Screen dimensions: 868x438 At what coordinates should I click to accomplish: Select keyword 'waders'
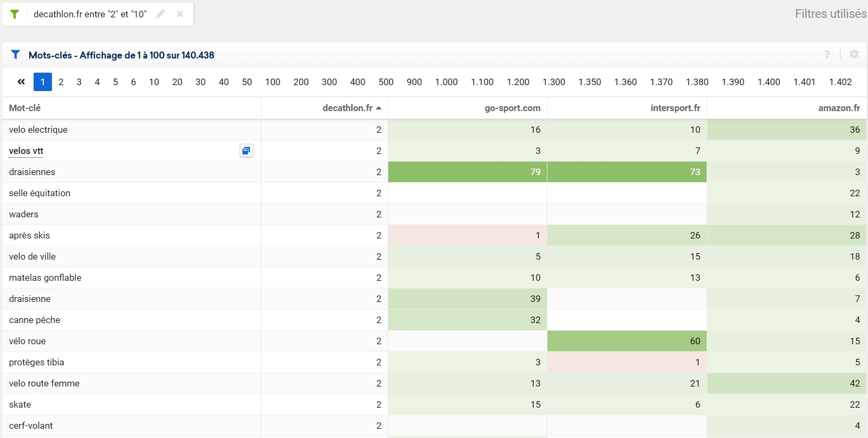point(24,214)
